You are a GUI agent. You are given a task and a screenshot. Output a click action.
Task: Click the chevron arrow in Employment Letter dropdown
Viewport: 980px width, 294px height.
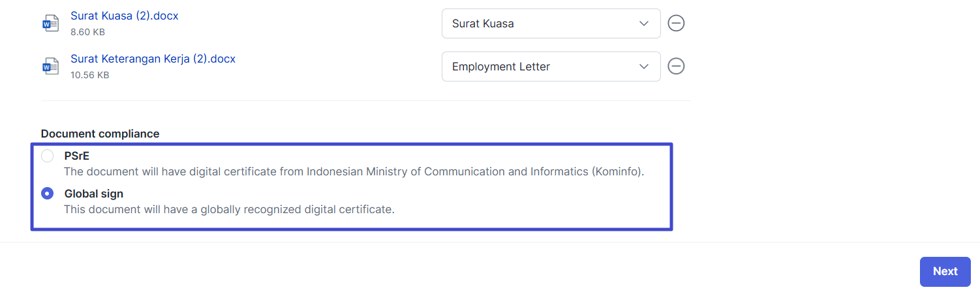coord(644,66)
